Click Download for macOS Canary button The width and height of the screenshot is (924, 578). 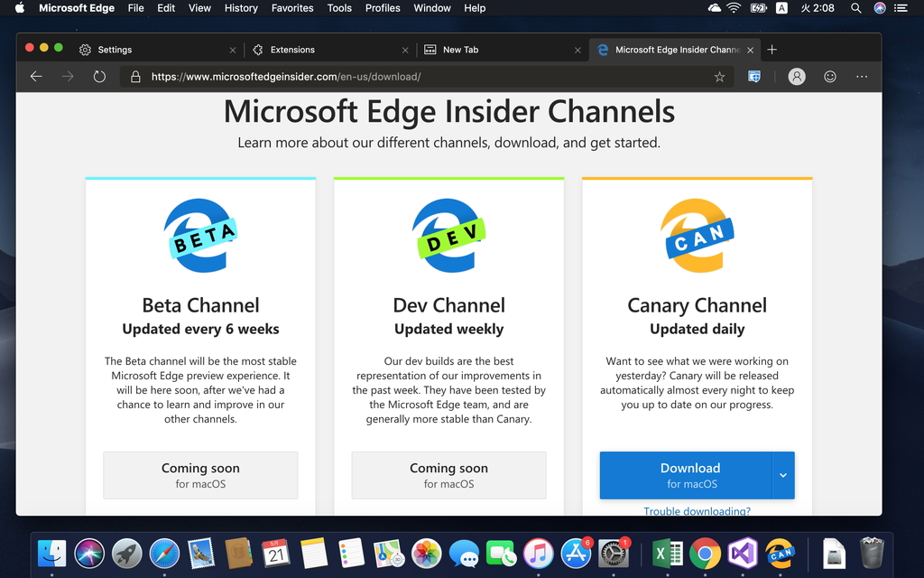point(689,474)
